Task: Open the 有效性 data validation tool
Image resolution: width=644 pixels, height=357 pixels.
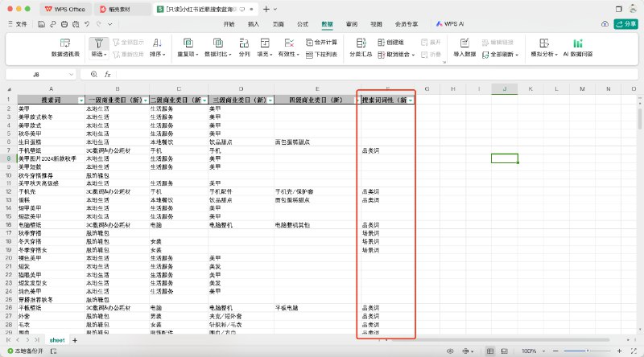Action: 289,47
